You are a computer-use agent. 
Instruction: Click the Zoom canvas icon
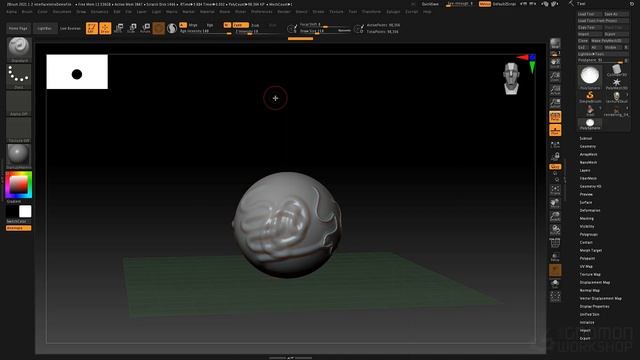click(x=555, y=76)
